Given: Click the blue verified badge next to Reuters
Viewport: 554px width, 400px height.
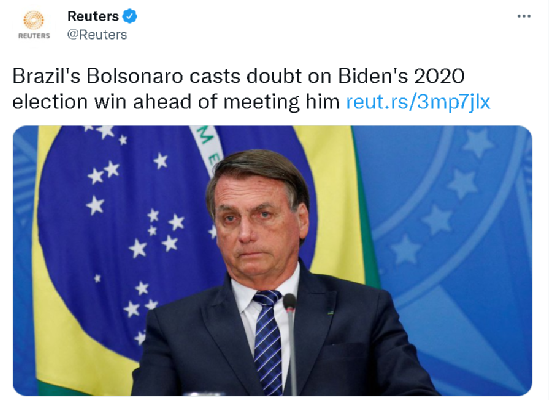Looking at the screenshot, I should pos(130,16).
